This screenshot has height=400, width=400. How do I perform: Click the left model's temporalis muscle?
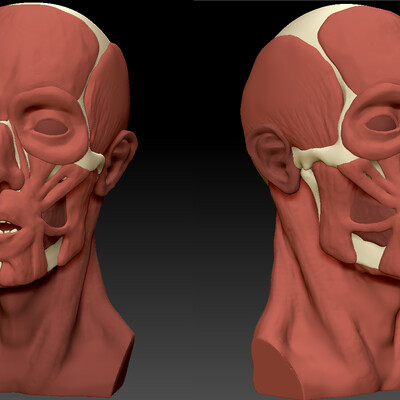coord(107,100)
